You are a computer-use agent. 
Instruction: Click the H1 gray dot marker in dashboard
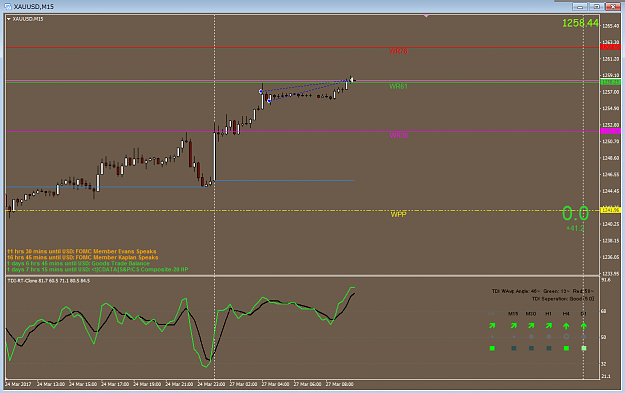click(549, 337)
